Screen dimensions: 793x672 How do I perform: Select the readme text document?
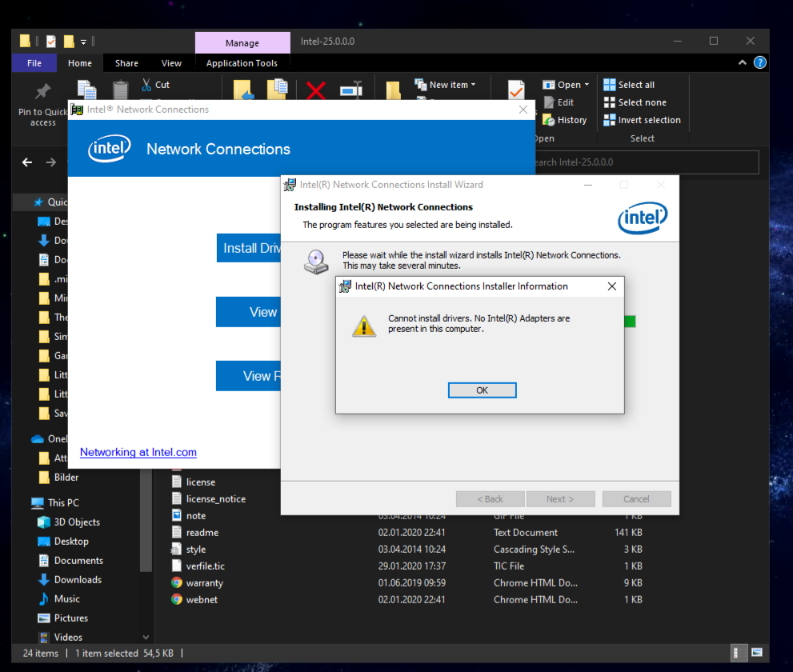[x=202, y=533]
